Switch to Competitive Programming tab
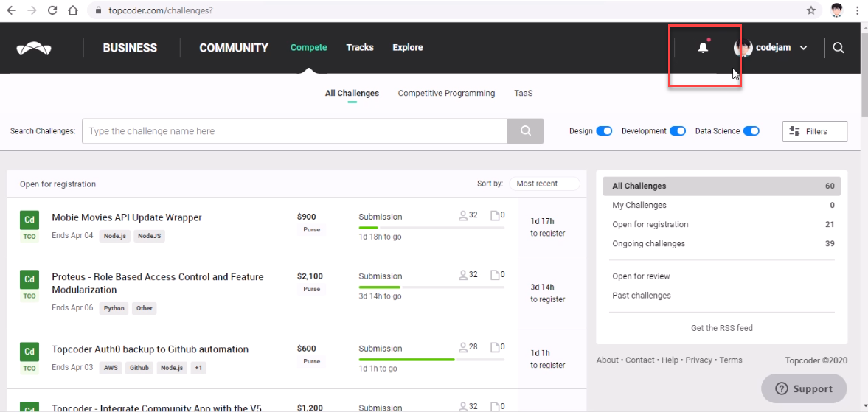This screenshot has width=868, height=415. coord(446,94)
